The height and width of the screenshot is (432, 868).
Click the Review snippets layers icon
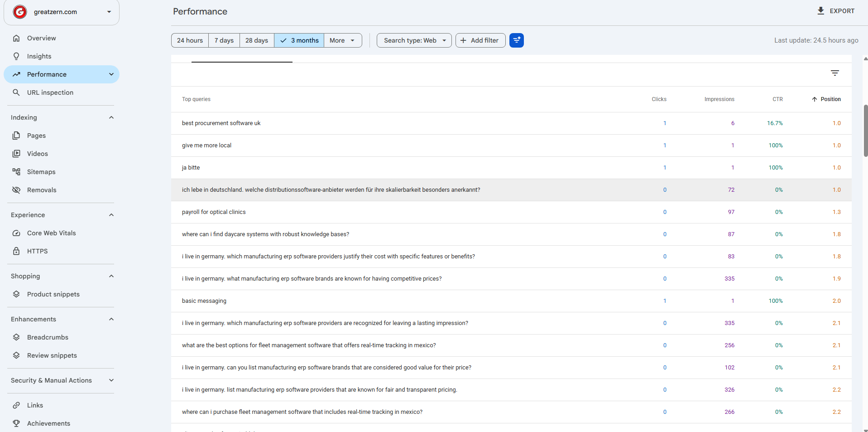(16, 355)
